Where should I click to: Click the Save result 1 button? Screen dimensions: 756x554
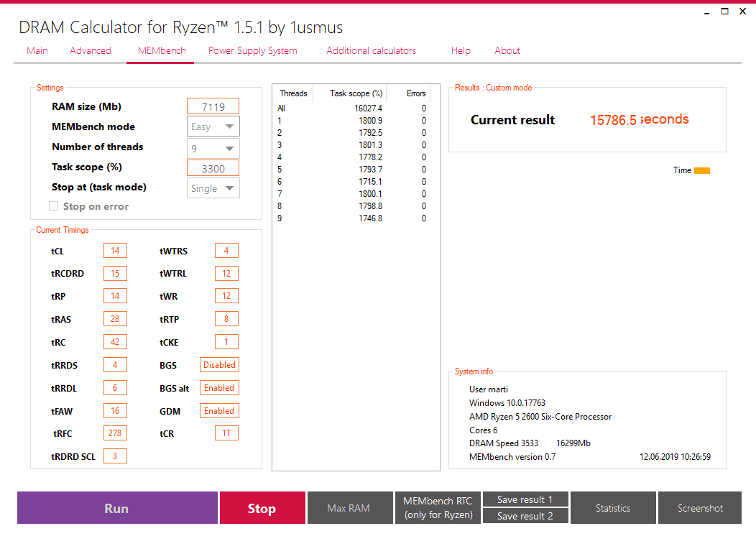[525, 499]
